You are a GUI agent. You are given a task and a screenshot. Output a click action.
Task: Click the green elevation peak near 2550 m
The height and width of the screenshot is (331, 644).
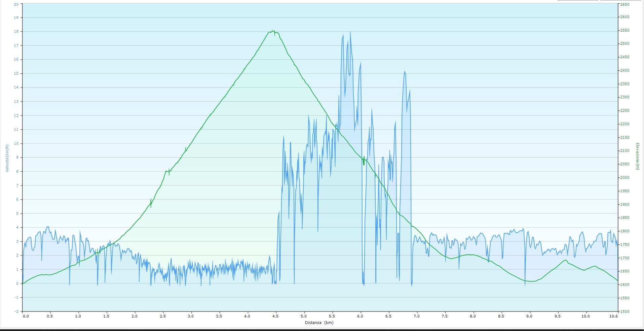coord(273,31)
